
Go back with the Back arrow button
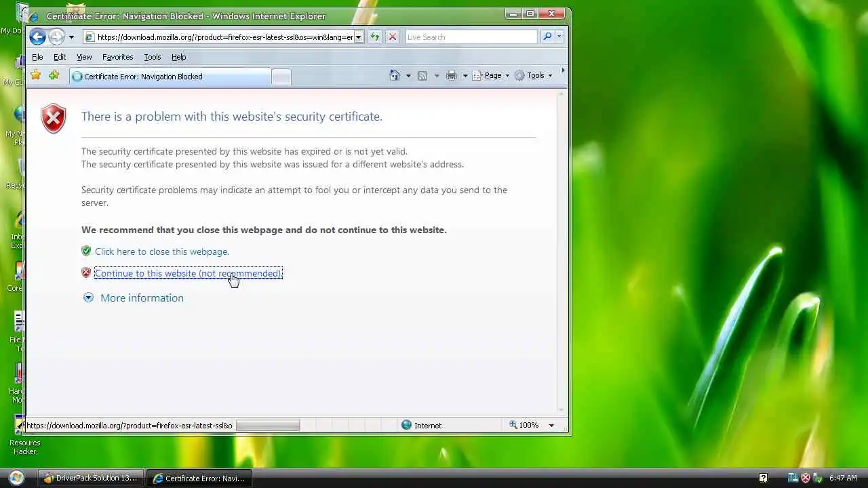[x=37, y=37]
